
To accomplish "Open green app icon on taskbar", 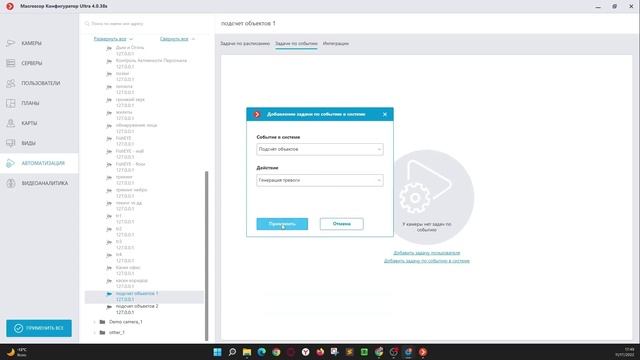I will [364, 352].
